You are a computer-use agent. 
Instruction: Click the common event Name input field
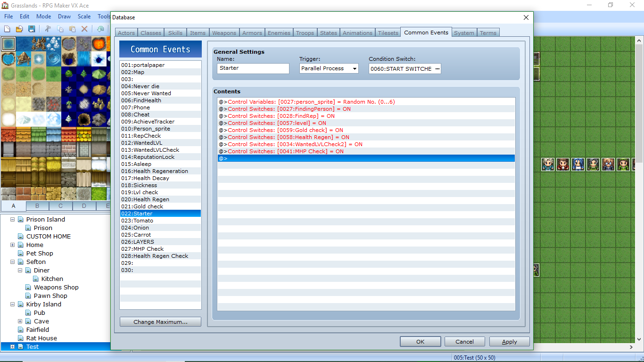coord(253,68)
